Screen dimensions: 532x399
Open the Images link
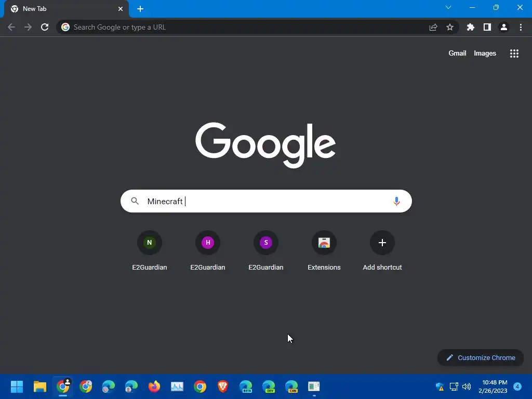click(x=485, y=54)
